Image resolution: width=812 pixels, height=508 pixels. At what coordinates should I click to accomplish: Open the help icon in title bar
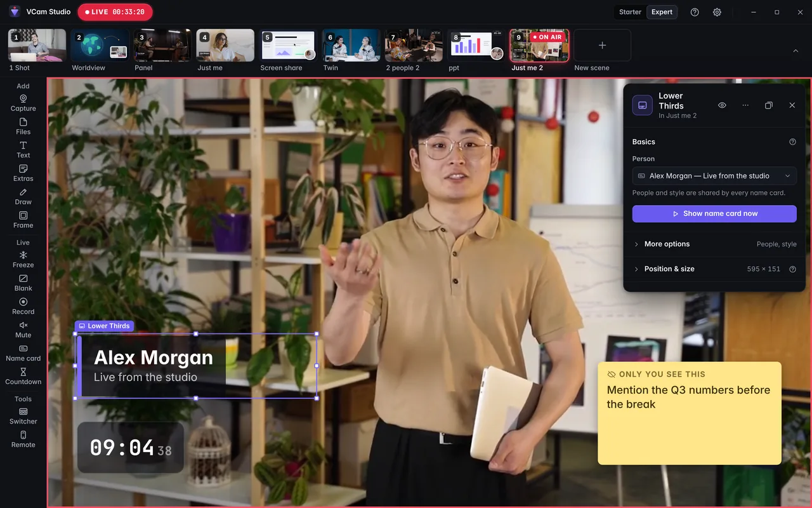click(695, 12)
